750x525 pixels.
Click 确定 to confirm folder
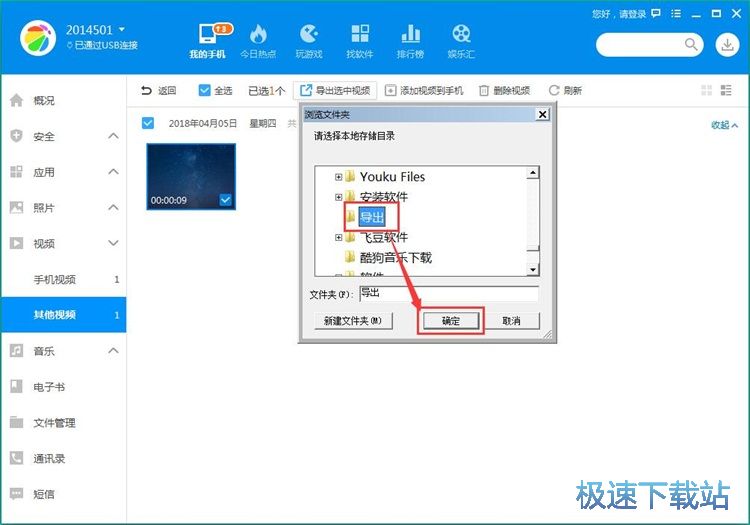coord(451,321)
